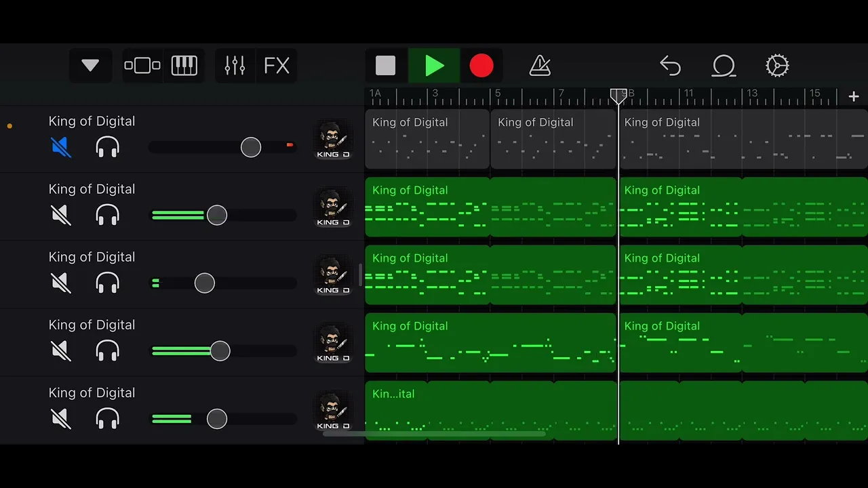The image size is (868, 488).
Task: Tap the FX button
Action: (x=277, y=66)
